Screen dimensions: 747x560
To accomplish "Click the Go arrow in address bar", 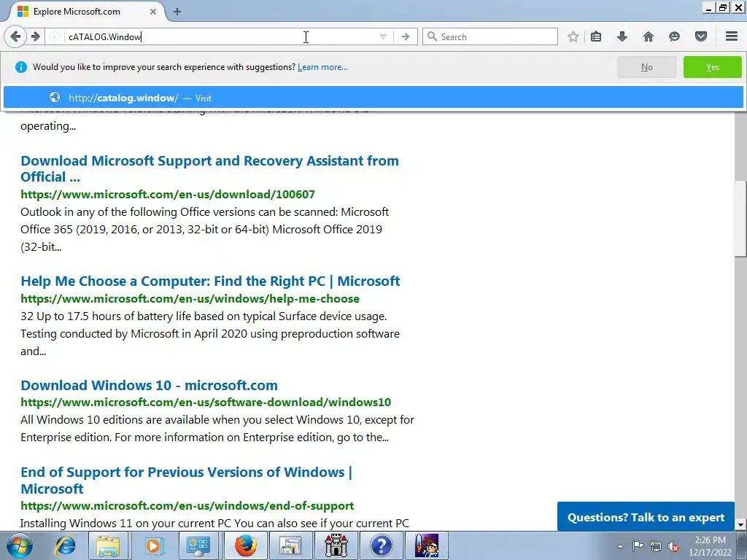I will 406,36.
